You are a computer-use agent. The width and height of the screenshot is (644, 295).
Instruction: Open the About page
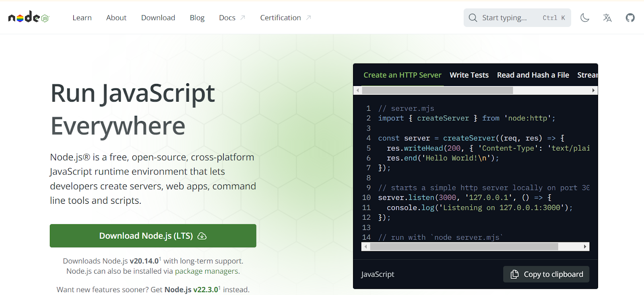click(116, 18)
